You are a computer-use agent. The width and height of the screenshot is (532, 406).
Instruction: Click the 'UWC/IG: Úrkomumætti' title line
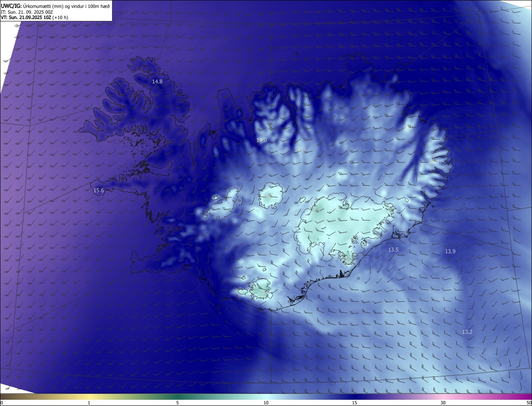(55, 6)
